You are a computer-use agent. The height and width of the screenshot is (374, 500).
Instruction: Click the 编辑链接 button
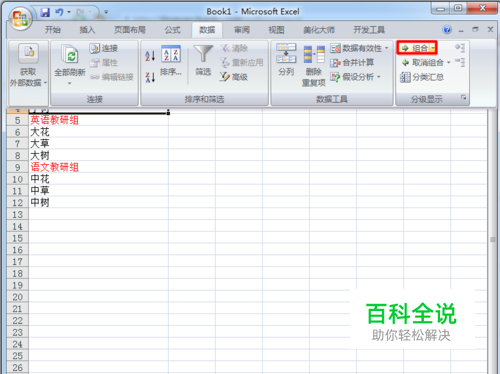[112, 77]
